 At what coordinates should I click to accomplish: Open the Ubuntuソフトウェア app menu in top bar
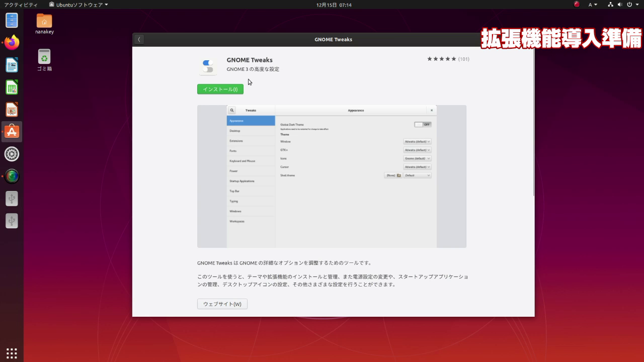coord(78,5)
